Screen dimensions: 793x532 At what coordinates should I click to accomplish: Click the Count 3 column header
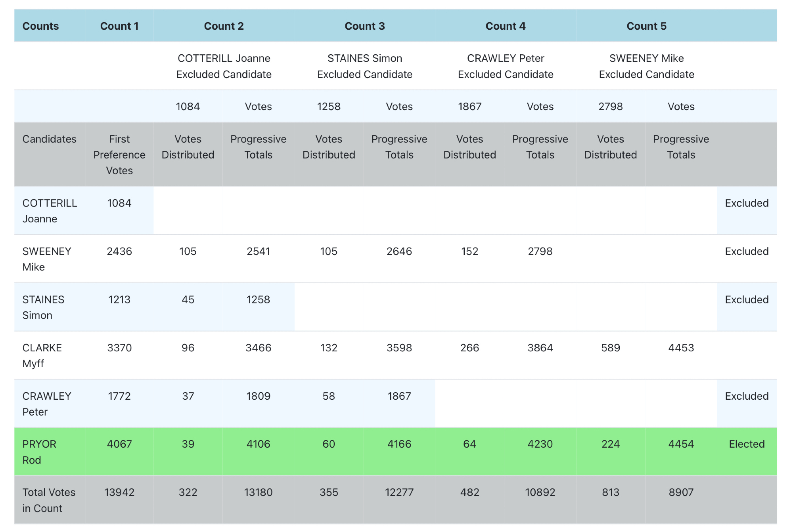pyautogui.click(x=364, y=26)
